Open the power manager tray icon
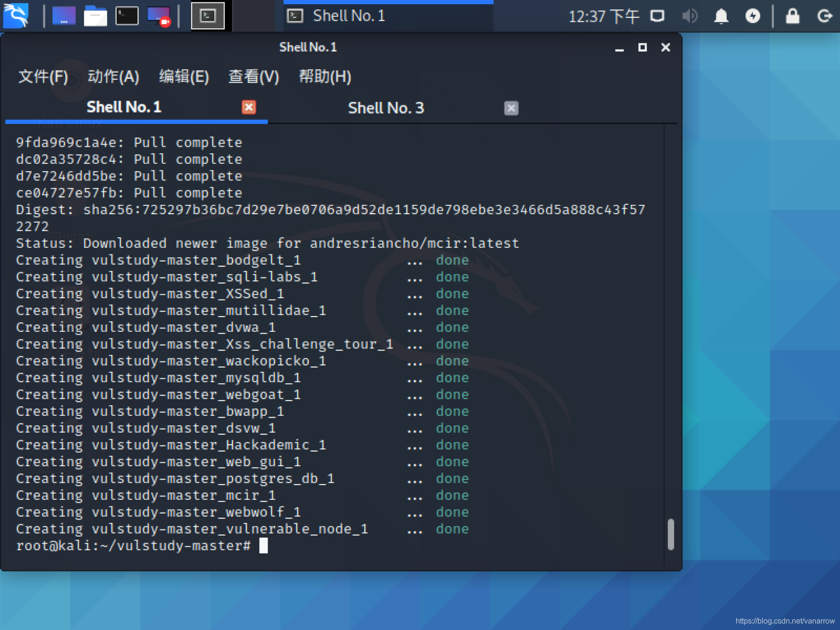 point(753,16)
